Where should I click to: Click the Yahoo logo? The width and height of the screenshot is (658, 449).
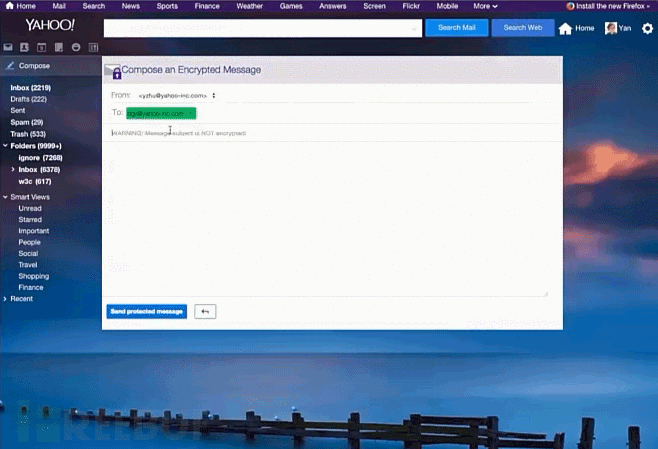(50, 25)
